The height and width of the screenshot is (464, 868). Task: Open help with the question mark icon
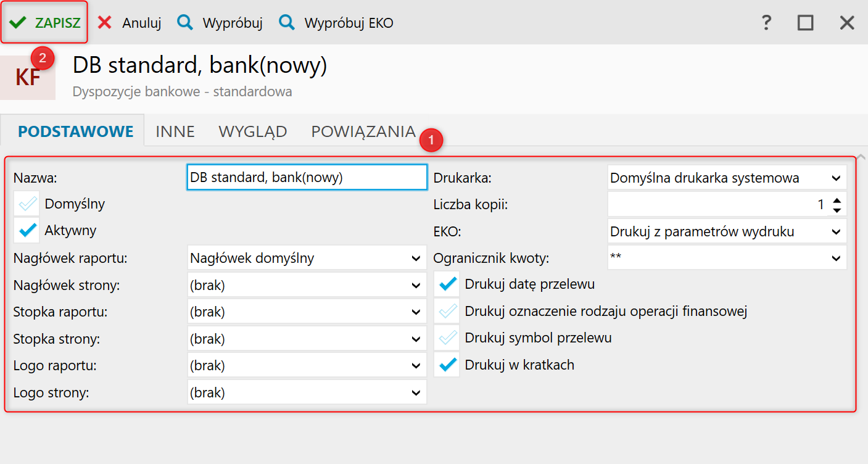coord(766,23)
